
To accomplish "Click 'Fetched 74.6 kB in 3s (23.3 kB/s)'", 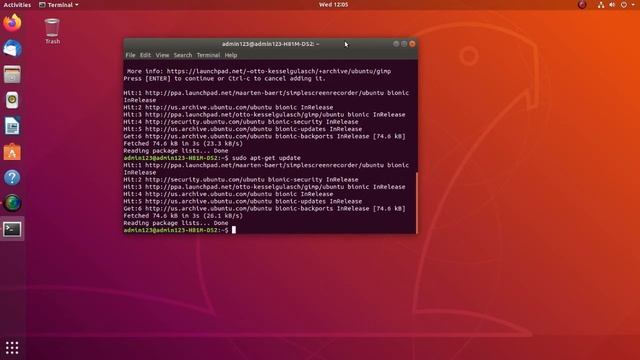I will tap(183, 144).
